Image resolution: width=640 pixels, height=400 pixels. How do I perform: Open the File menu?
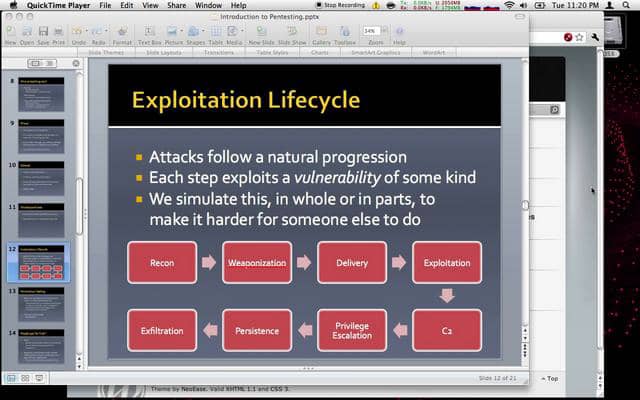105,5
